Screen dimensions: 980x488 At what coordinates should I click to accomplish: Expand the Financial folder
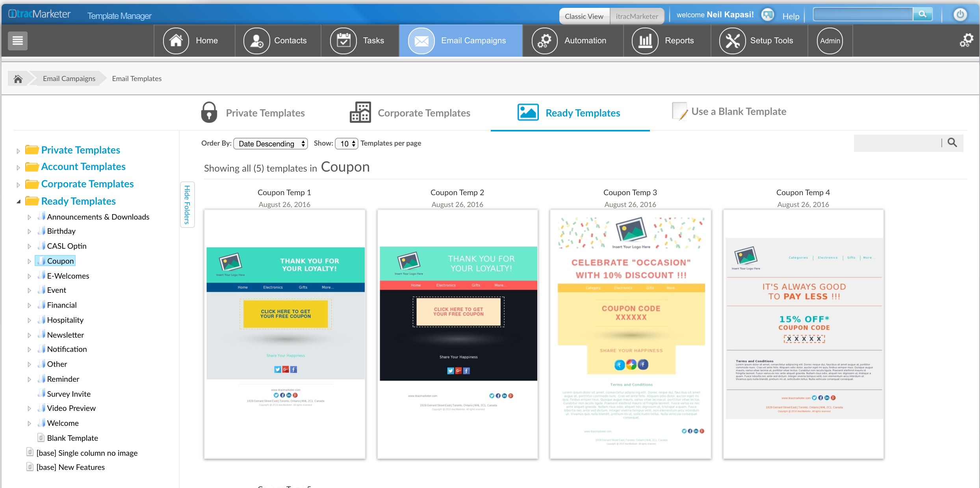coord(30,305)
